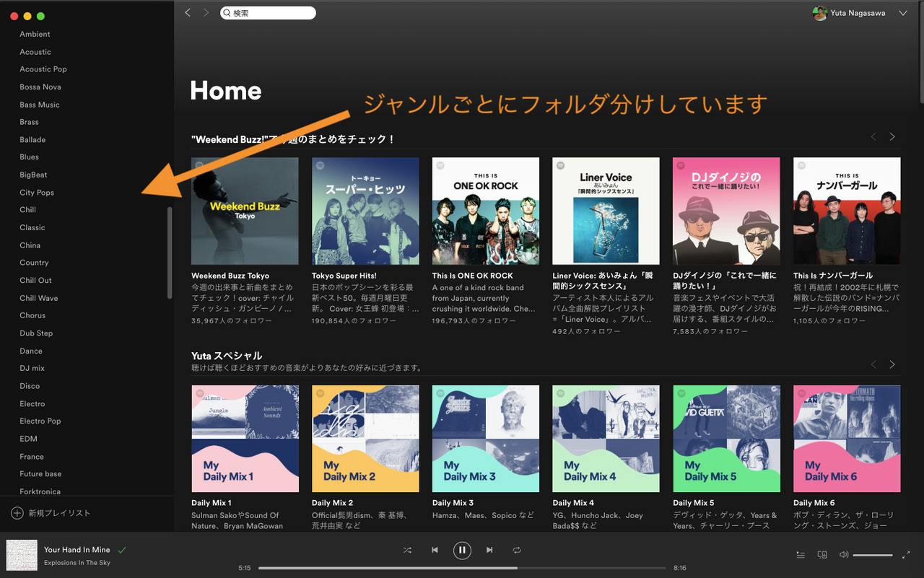Create a new playlist with 新規プレイリスト

click(x=51, y=513)
